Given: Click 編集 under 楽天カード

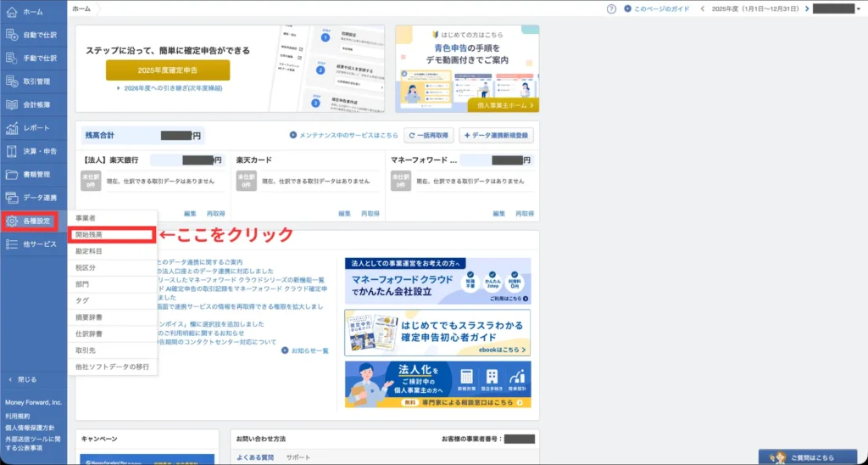Looking at the screenshot, I should (x=344, y=213).
